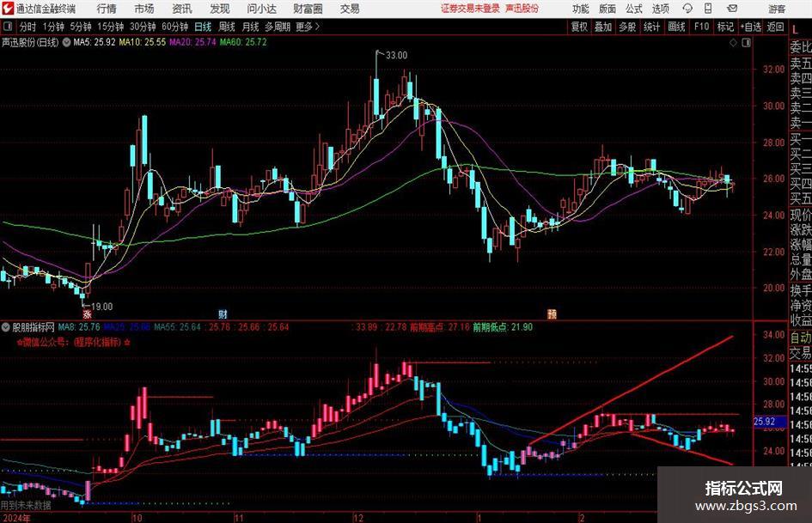Click the 微信公众号 red indicator text
Image resolution: width=812 pixels, height=523 pixels.
click(x=74, y=343)
